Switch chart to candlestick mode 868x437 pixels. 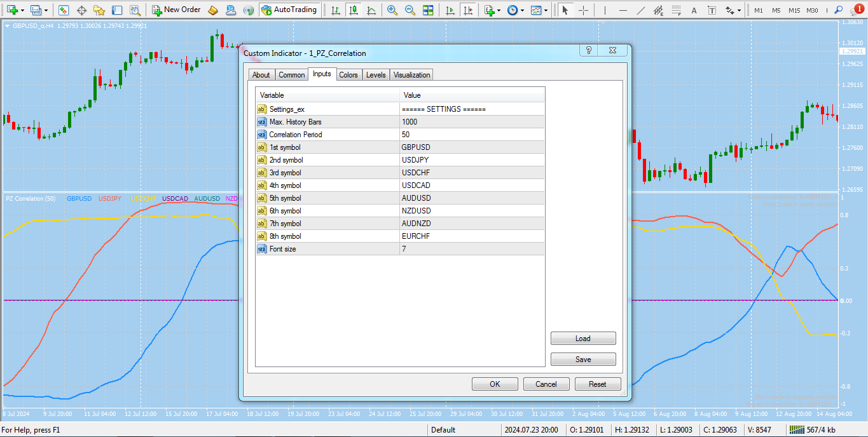(353, 10)
